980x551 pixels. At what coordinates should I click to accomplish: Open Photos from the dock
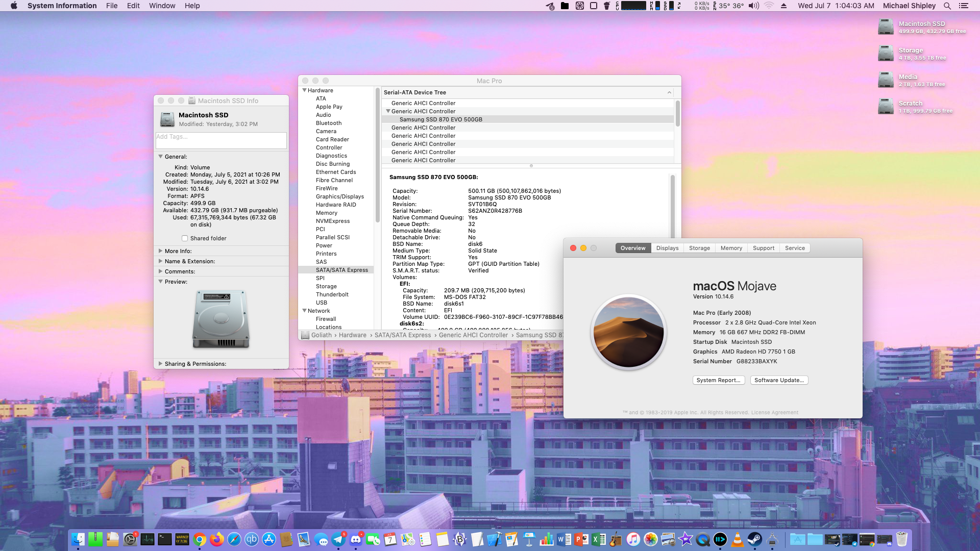coord(651,539)
